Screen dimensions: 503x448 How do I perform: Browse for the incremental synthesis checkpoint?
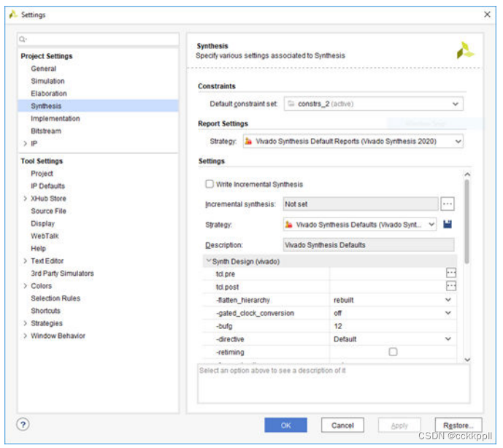pyautogui.click(x=448, y=204)
